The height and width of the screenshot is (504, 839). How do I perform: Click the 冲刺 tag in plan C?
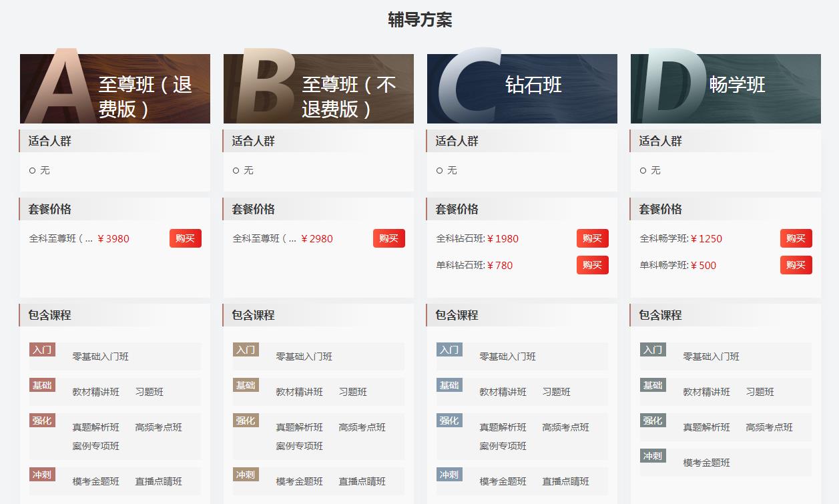click(x=449, y=475)
